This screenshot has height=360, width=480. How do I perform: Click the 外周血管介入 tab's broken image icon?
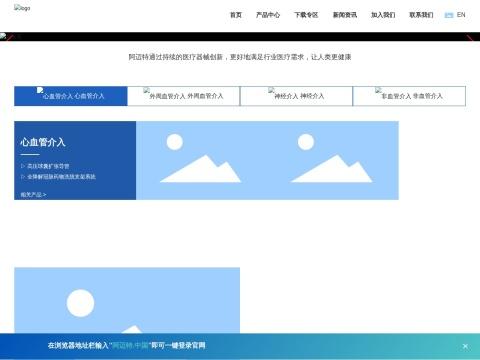tap(147, 90)
